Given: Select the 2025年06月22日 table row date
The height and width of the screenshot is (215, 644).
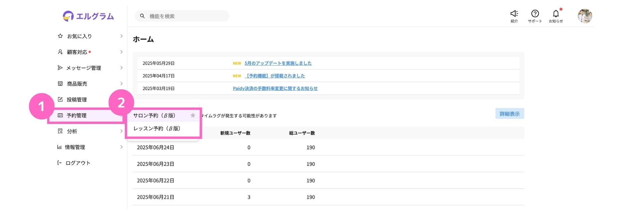Looking at the screenshot, I should (155, 180).
